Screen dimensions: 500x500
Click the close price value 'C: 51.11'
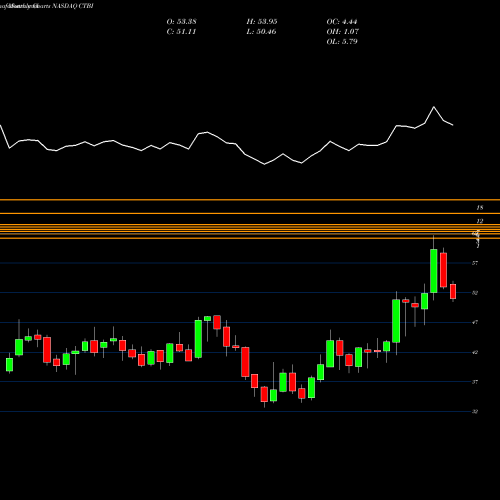coord(181,32)
